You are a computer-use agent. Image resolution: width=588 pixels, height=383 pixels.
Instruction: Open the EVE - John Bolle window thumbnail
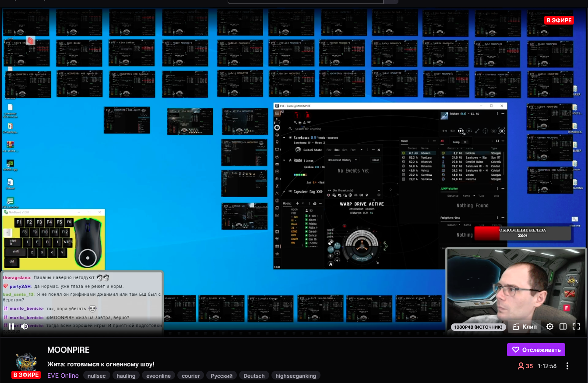79,53
